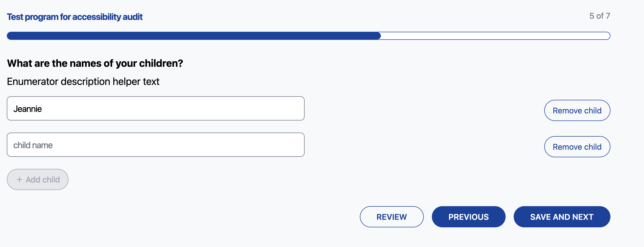Place cursor in the first child name box
This screenshot has width=644, height=247.
coord(155,108)
